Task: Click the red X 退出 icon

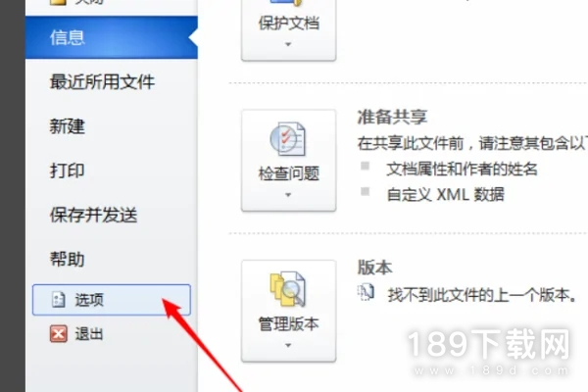Action: point(59,333)
